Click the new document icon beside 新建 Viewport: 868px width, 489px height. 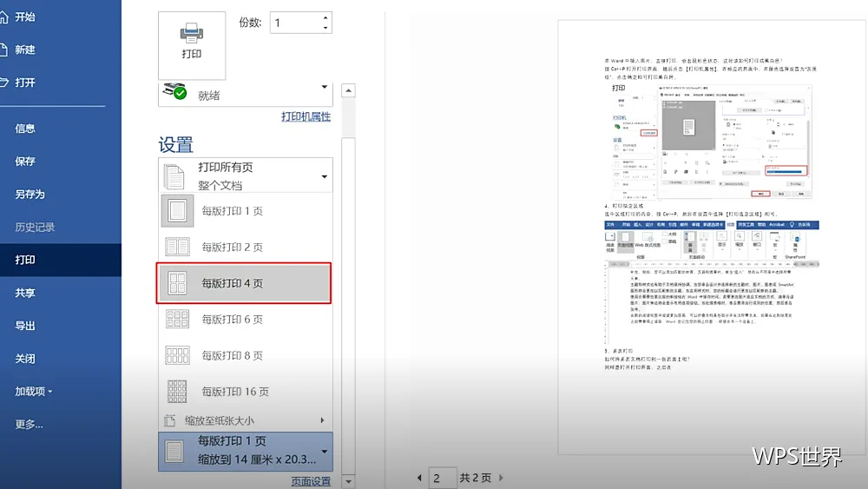(x=3, y=50)
